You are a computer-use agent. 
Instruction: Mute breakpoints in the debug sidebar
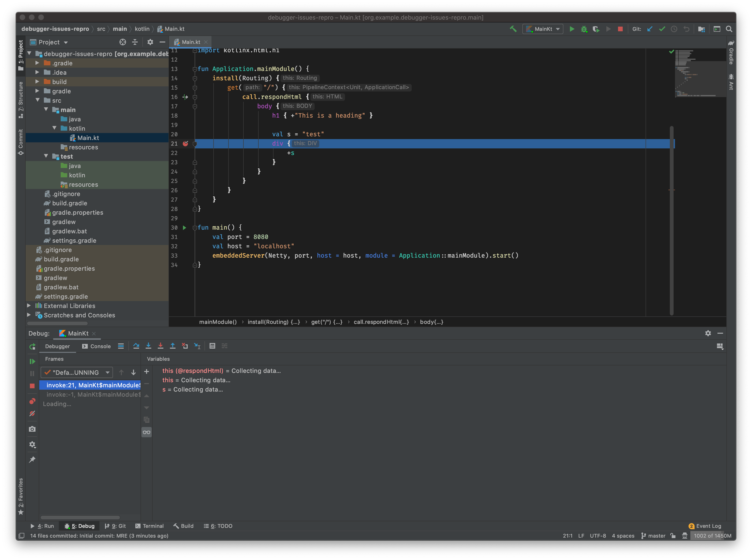[x=32, y=413]
